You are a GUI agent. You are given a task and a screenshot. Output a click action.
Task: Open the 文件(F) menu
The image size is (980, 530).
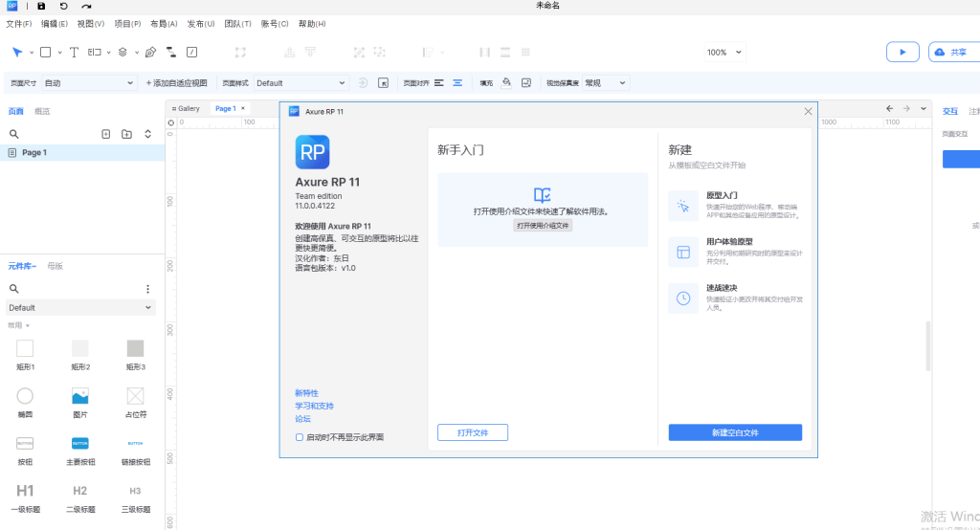click(19, 24)
